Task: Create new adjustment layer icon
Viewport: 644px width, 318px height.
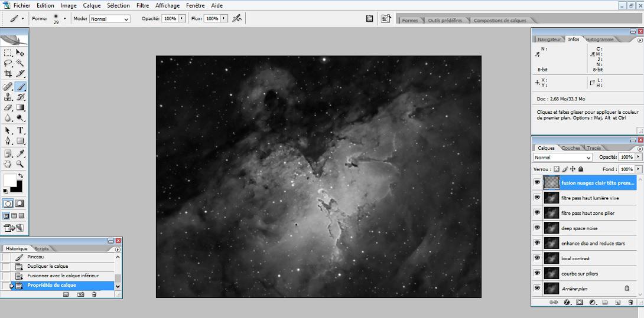Action: 592,303
